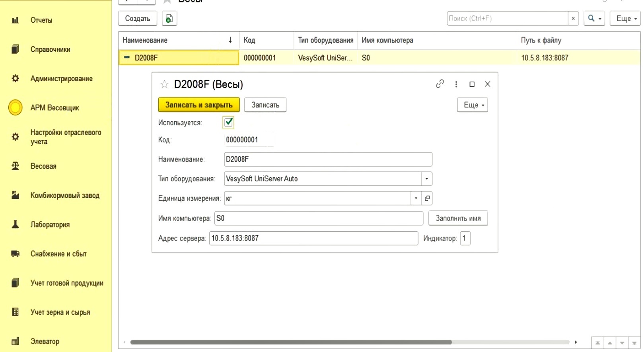Expand the Тип оборудования dropdown
The width and height of the screenshot is (644, 352).
[427, 179]
